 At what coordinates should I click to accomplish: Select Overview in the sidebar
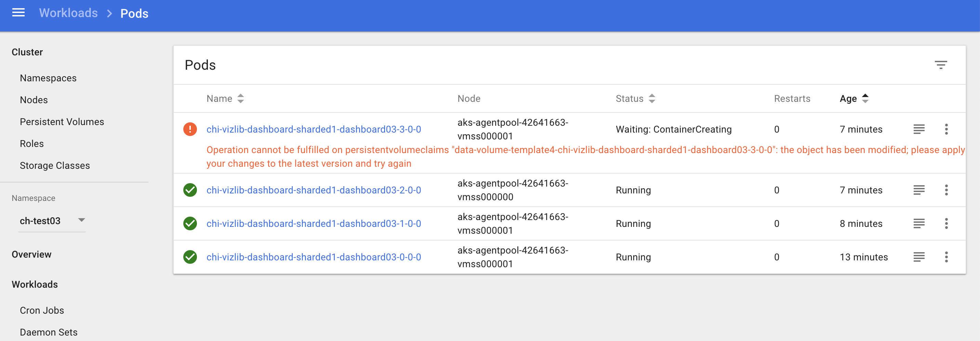(31, 254)
